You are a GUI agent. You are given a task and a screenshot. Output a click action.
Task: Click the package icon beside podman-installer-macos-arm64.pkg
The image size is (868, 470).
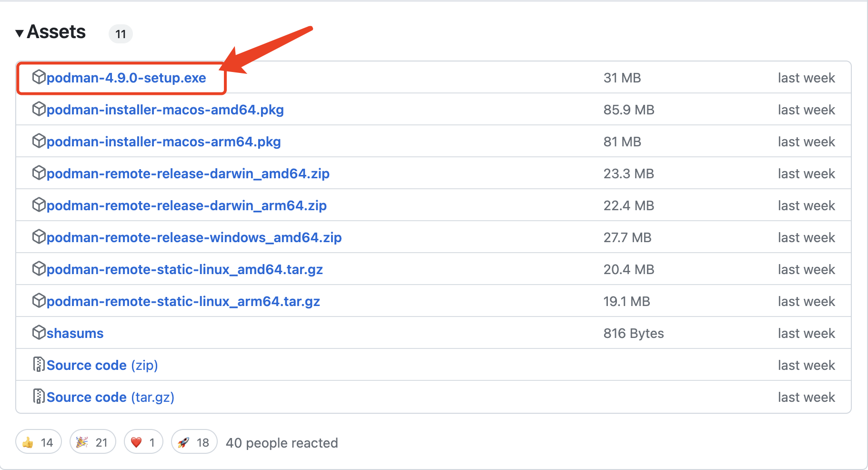click(39, 141)
